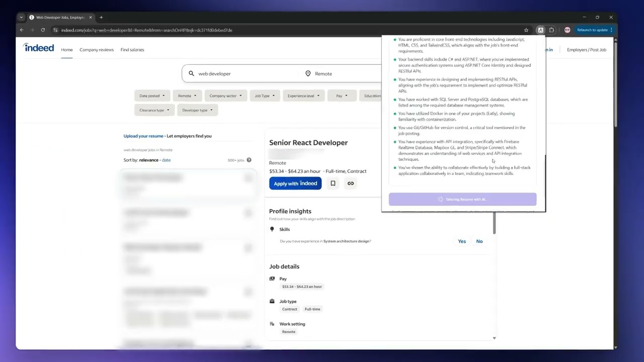Screen dimensions: 644x362
Task: Open the Job Type filter
Action: pyautogui.click(x=265, y=96)
